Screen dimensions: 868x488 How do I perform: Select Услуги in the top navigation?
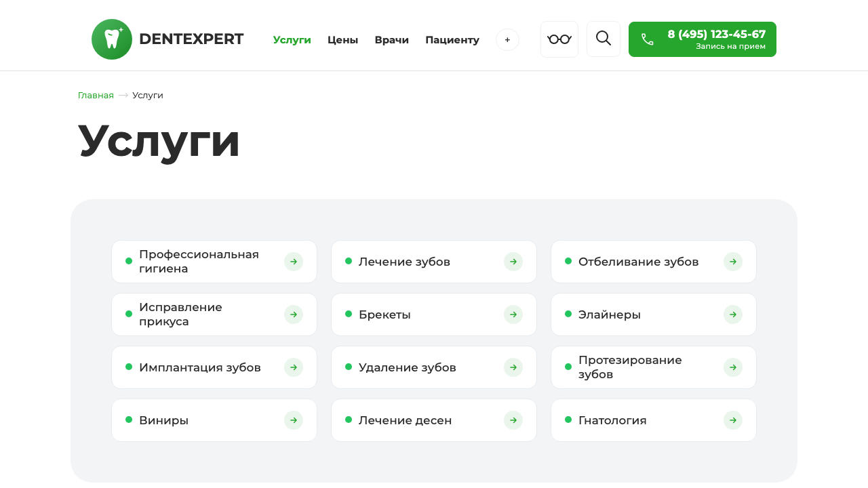[292, 40]
